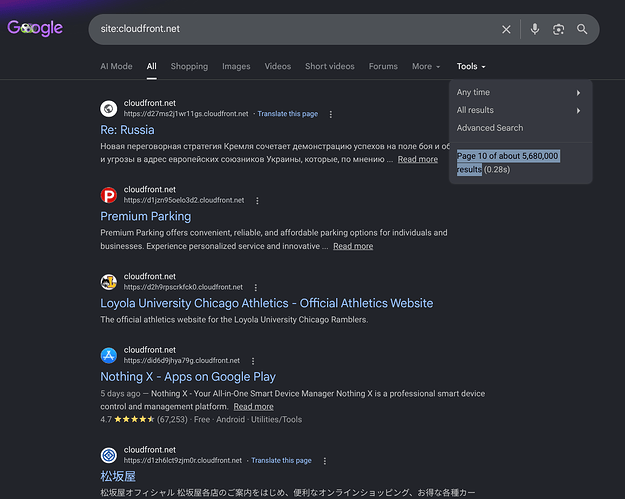
Task: Open the Re: Russia result title
Action: point(127,130)
